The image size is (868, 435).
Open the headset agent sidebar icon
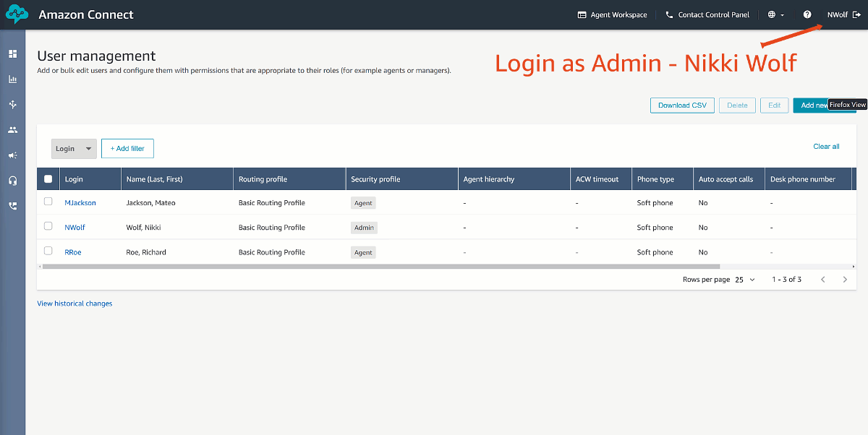pyautogui.click(x=12, y=181)
